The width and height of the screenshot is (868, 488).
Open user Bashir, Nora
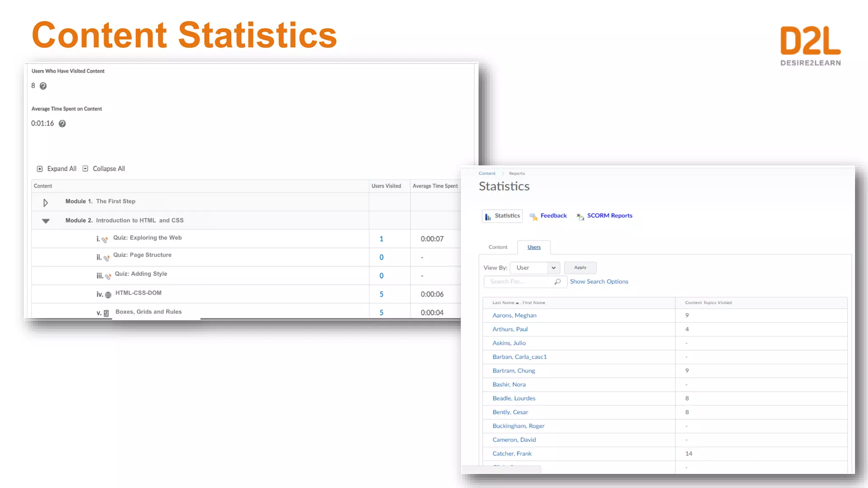(x=509, y=385)
